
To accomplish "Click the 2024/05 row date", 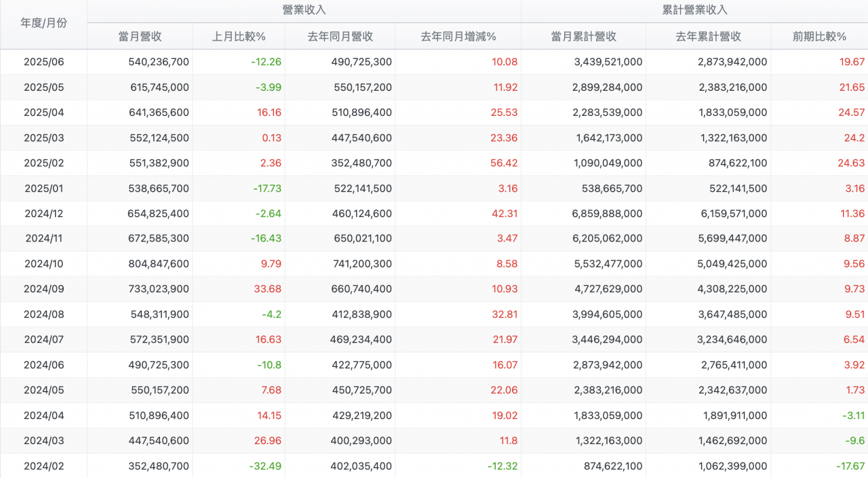I will pos(43,390).
